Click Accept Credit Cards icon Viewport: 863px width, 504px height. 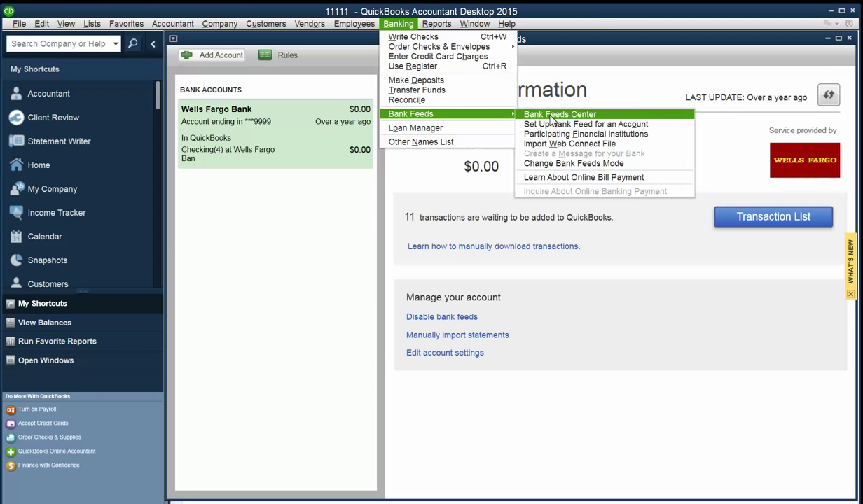[11, 423]
